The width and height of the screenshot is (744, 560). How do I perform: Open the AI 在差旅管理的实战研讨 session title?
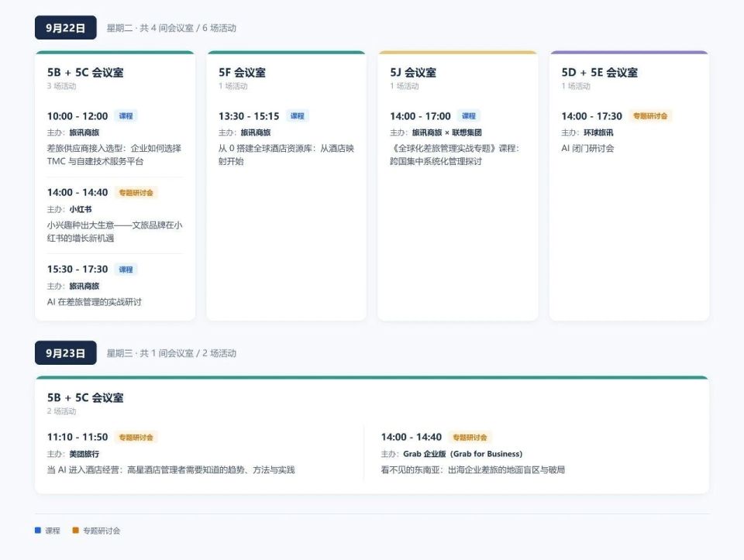[x=95, y=302]
